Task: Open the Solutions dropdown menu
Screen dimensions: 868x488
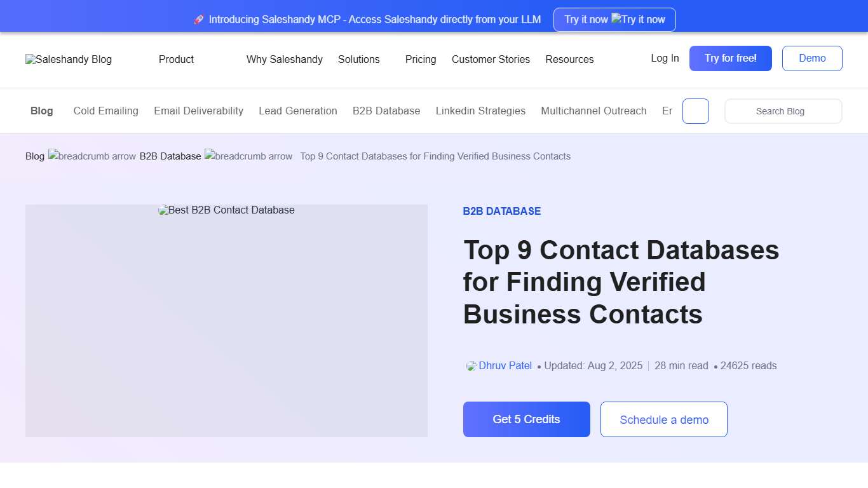Action: click(359, 59)
